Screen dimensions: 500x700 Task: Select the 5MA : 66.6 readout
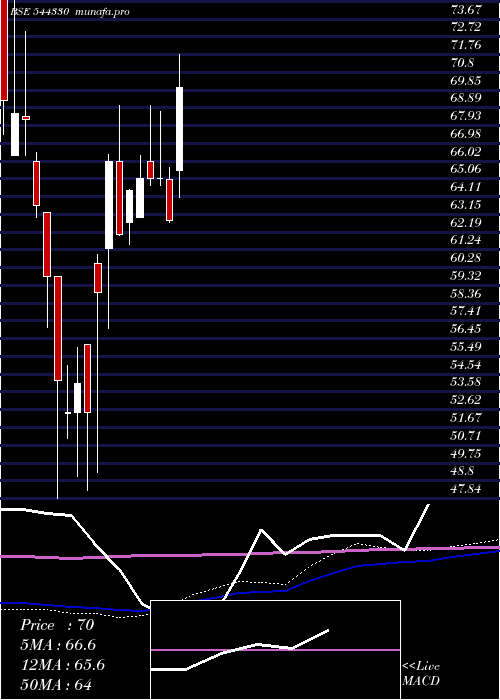58,645
